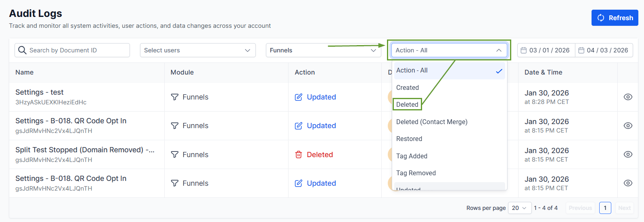The image size is (644, 222).
Task: Choose Tag Added in action filter
Action: tap(412, 156)
